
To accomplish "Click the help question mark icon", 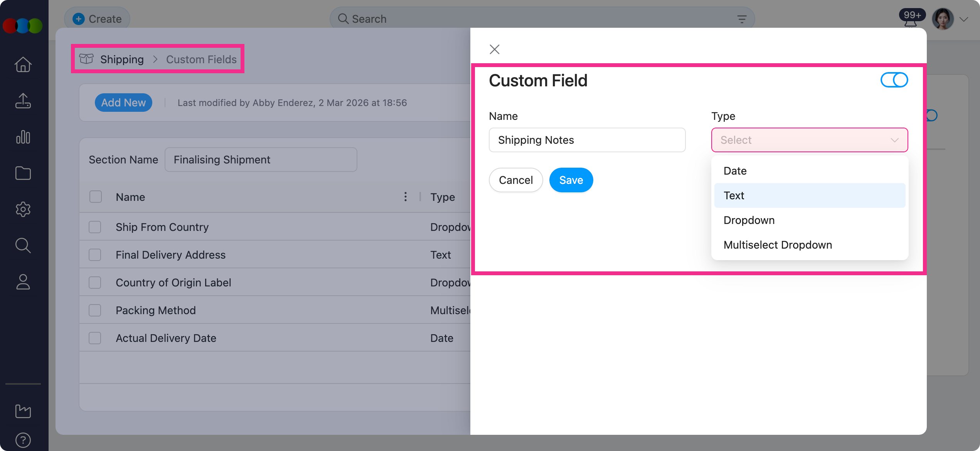I will [x=23, y=440].
